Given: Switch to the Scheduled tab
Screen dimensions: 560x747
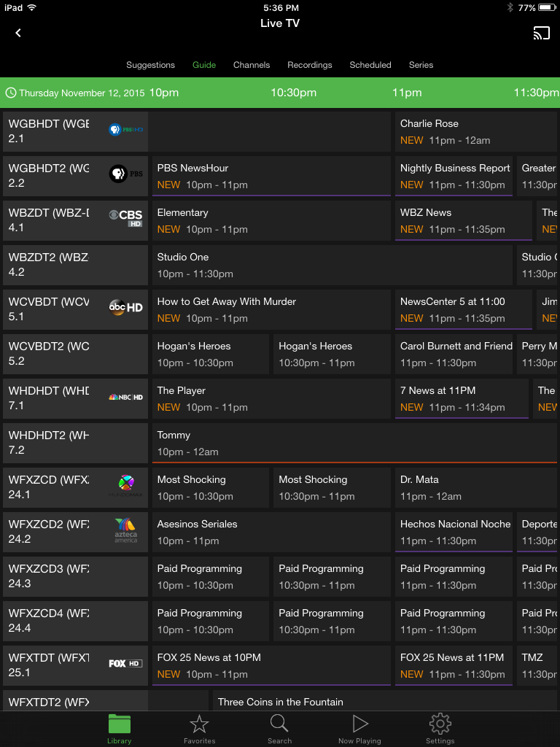Looking at the screenshot, I should point(370,65).
